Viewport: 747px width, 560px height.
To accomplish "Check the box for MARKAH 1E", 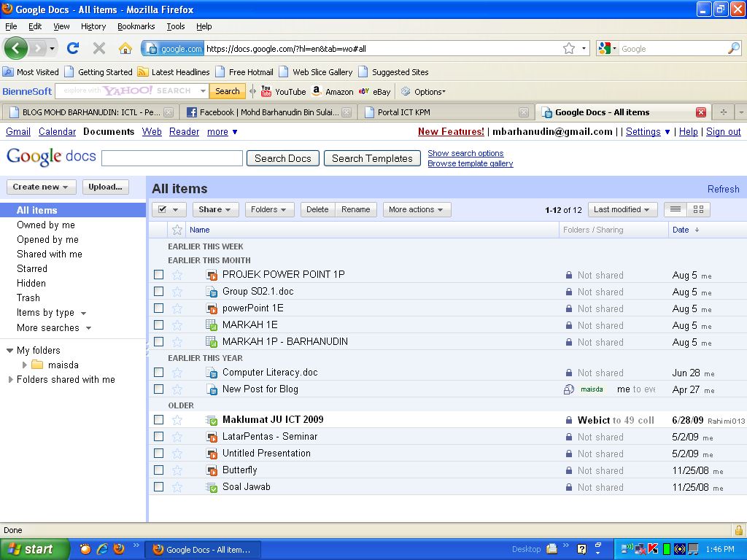I will 158,324.
